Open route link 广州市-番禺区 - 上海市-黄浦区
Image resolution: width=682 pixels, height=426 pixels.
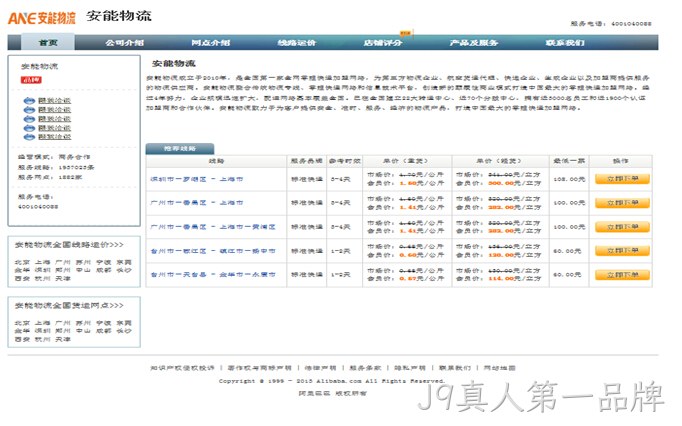[213, 227]
